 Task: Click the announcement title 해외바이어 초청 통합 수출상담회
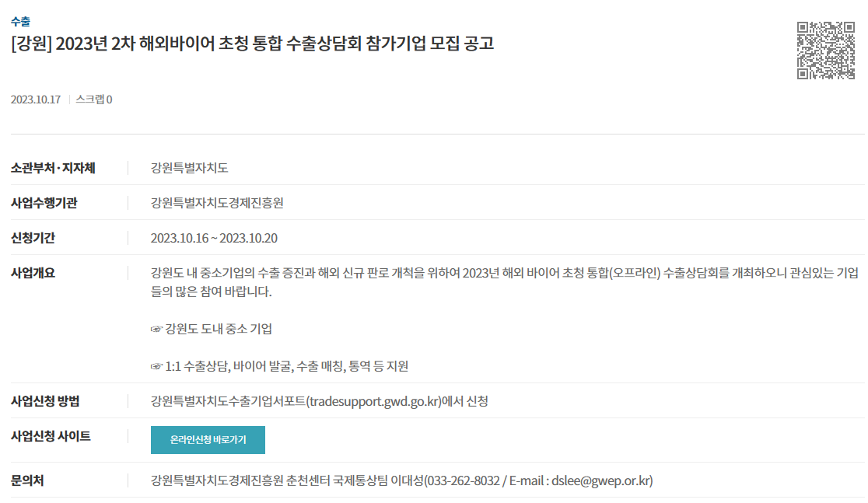point(250,44)
